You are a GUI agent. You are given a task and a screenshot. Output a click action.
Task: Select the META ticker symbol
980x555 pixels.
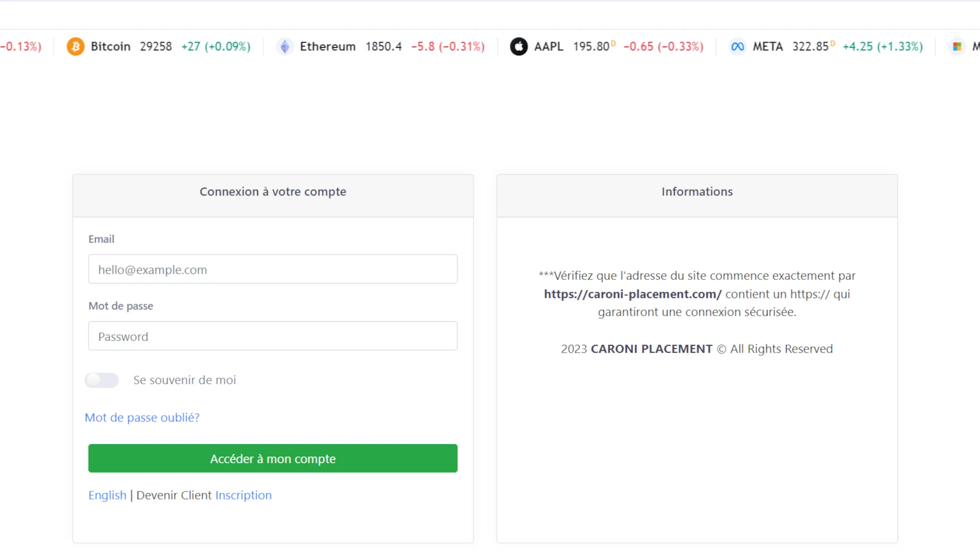767,47
